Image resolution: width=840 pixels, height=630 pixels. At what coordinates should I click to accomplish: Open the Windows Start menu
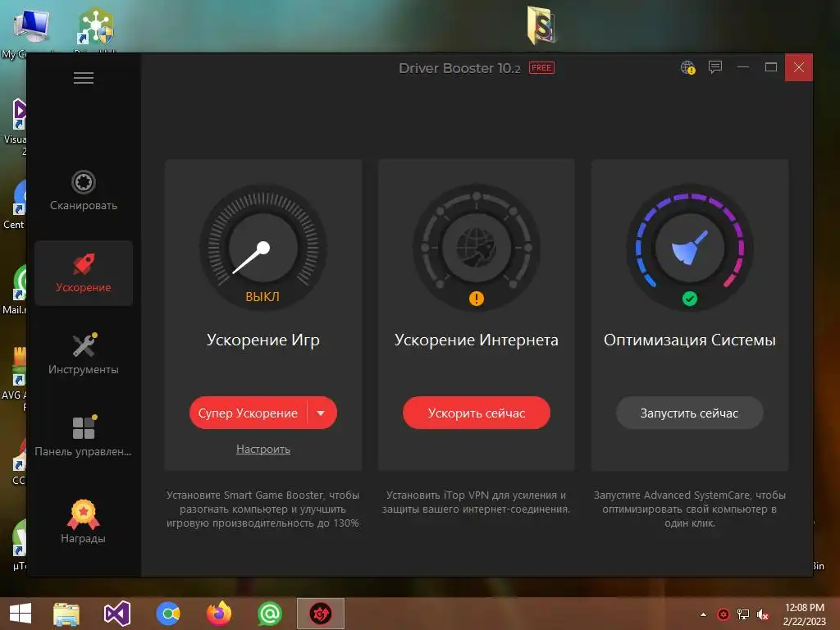(21, 614)
